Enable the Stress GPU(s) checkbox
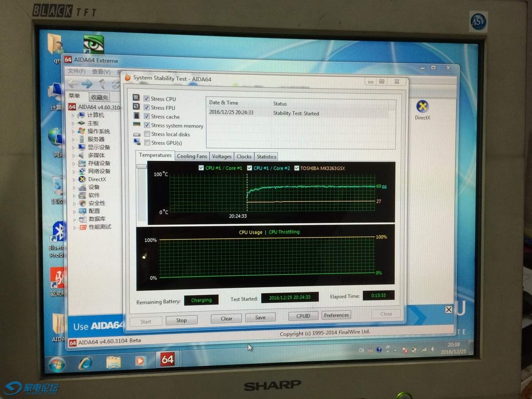The height and width of the screenshot is (399, 532). click(147, 142)
